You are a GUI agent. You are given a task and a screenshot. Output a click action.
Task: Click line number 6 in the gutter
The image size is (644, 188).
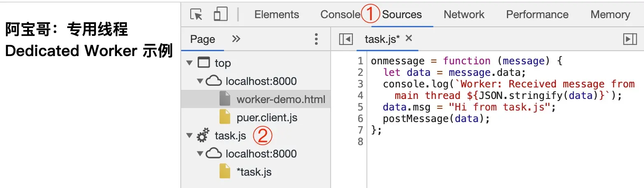[x=360, y=119]
